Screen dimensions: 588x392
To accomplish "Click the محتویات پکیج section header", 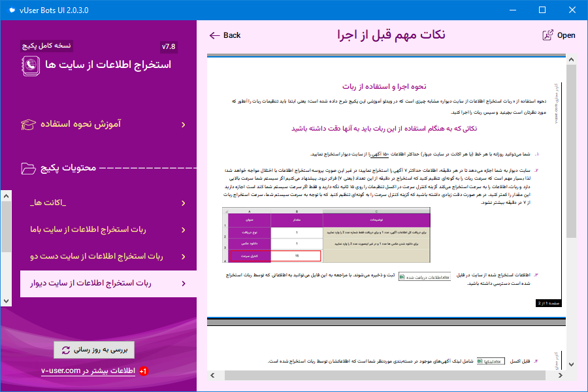I will [x=68, y=168].
